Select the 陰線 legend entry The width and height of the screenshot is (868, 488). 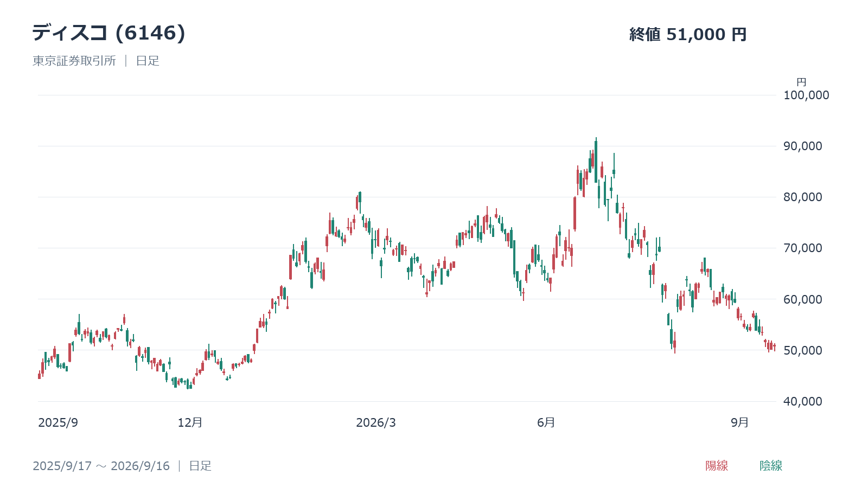coord(771,466)
